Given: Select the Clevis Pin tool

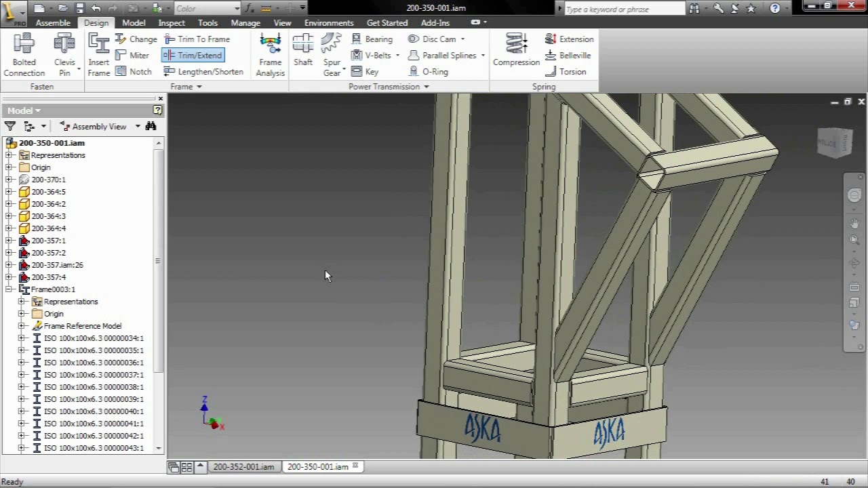Looking at the screenshot, I should [64, 56].
